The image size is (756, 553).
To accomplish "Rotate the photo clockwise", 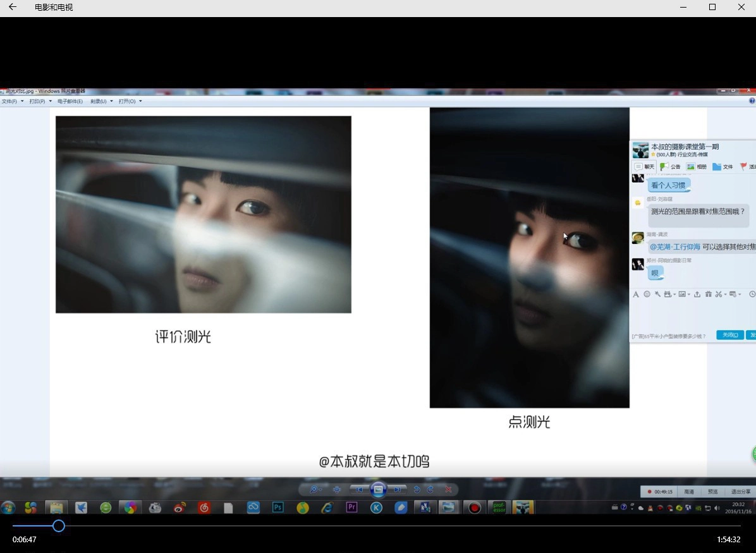I will click(430, 489).
